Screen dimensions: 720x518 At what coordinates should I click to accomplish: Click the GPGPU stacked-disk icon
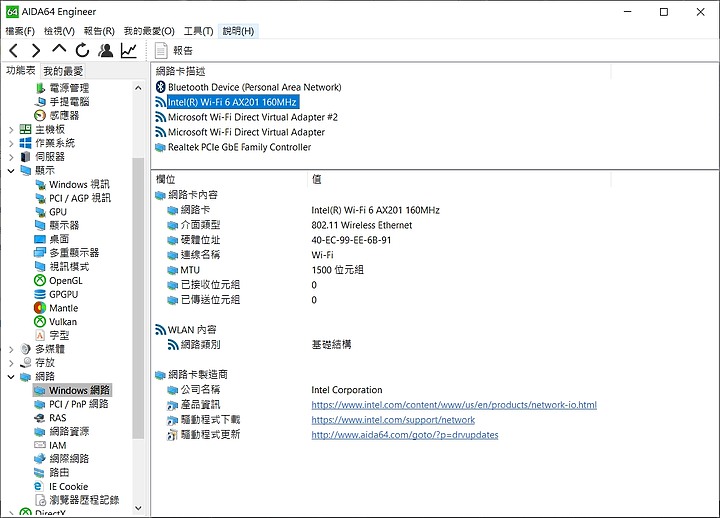[40, 294]
